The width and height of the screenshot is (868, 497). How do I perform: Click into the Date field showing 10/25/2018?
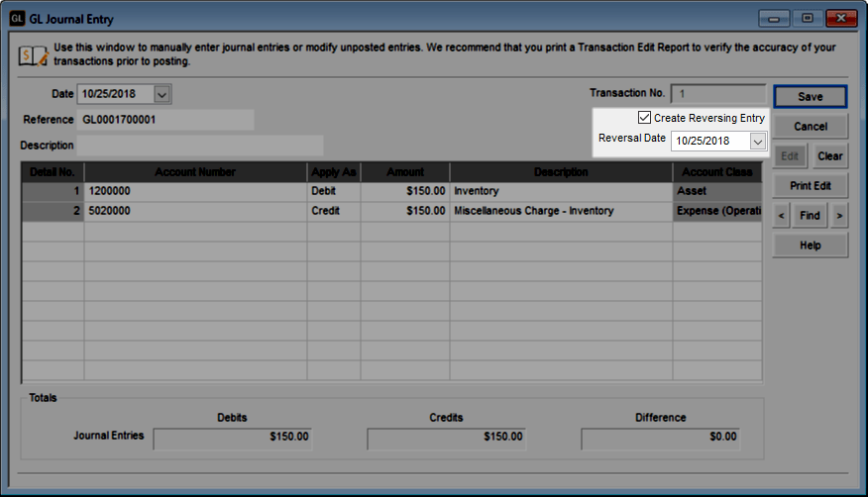coord(115,94)
